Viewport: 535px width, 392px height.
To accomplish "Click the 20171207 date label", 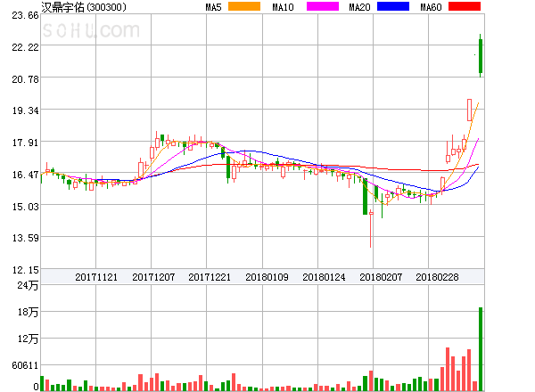I will (x=153, y=277).
